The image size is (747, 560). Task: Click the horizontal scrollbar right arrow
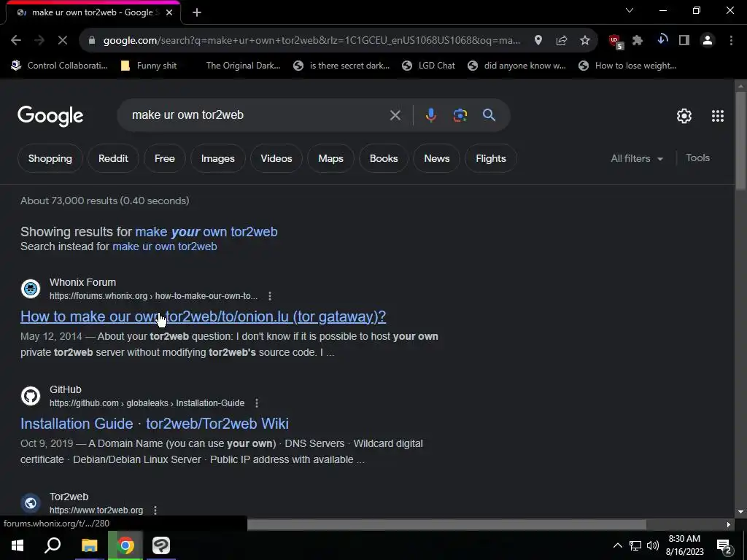[729, 525]
